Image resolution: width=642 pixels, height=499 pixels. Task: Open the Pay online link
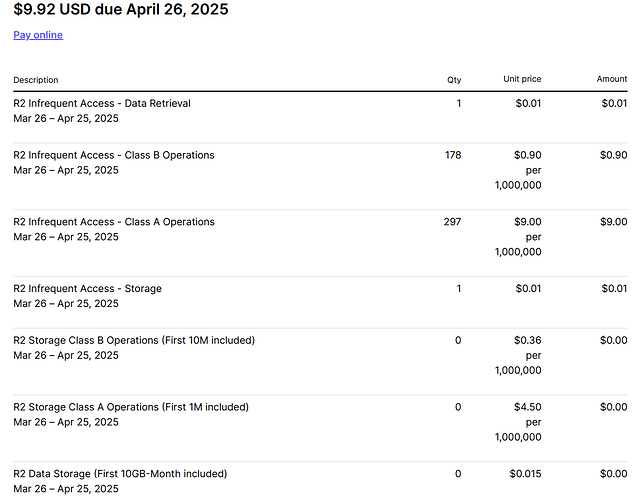[x=38, y=35]
